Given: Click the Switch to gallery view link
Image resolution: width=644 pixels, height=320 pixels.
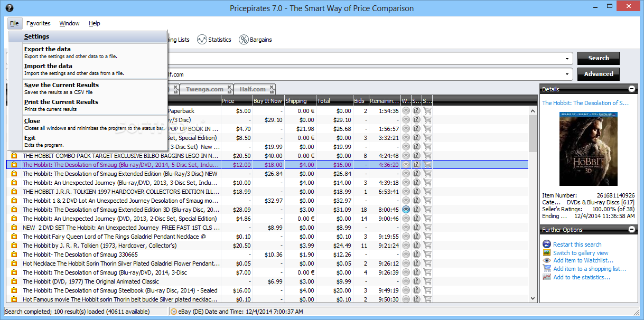Looking at the screenshot, I should click(x=581, y=253).
